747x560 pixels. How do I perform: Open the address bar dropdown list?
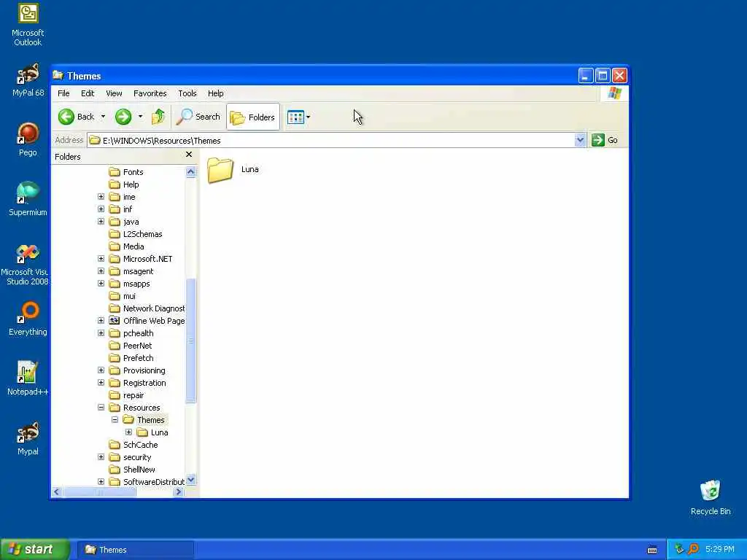580,140
